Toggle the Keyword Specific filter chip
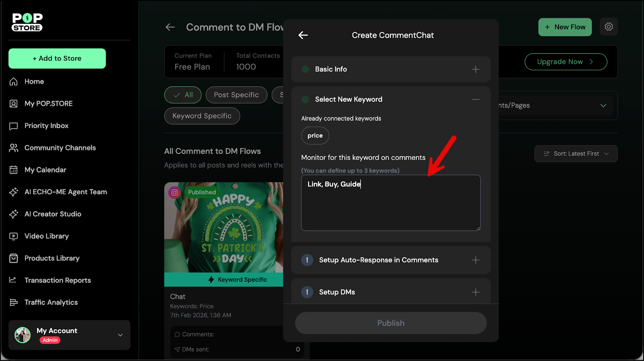This screenshot has width=644, height=361. coord(202,116)
